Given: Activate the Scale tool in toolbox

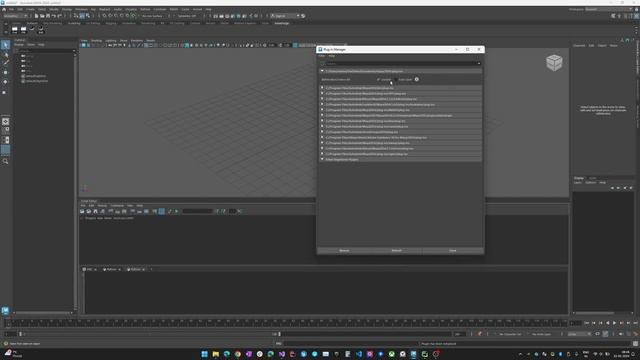Looking at the screenshot, I should coord(5,92).
